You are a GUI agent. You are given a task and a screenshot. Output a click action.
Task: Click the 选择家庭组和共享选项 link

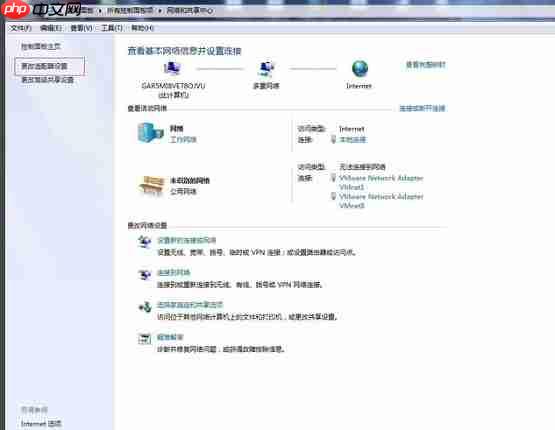(190, 305)
